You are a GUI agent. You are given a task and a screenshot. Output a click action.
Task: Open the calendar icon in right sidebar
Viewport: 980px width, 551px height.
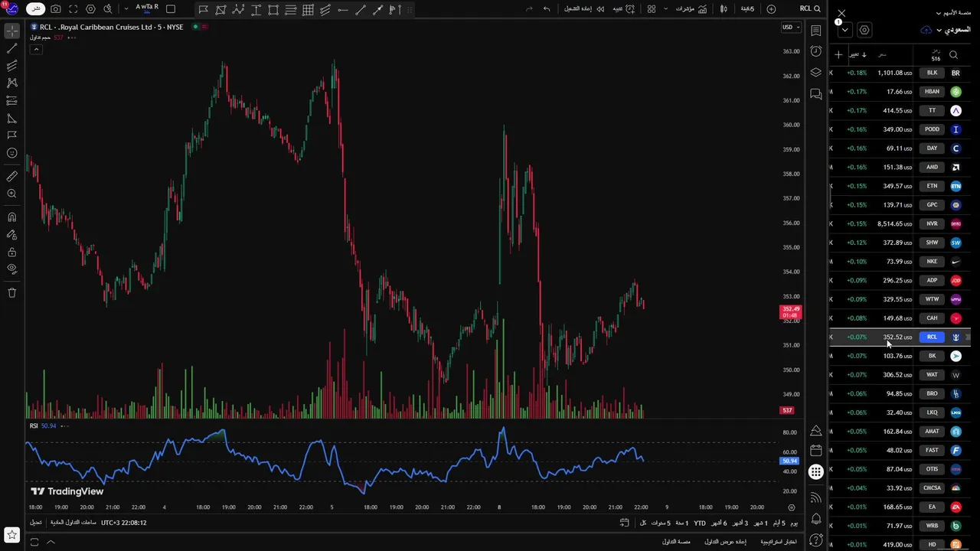point(816,451)
